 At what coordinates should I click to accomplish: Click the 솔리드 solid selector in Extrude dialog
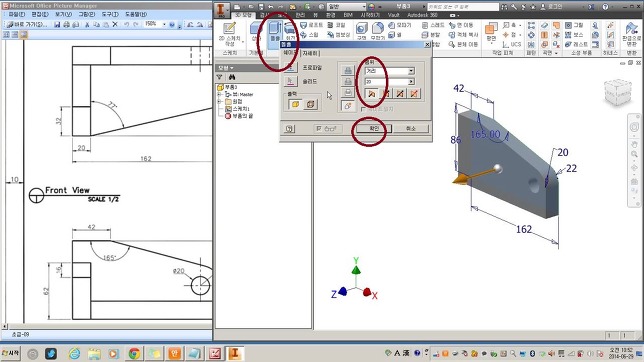[290, 81]
